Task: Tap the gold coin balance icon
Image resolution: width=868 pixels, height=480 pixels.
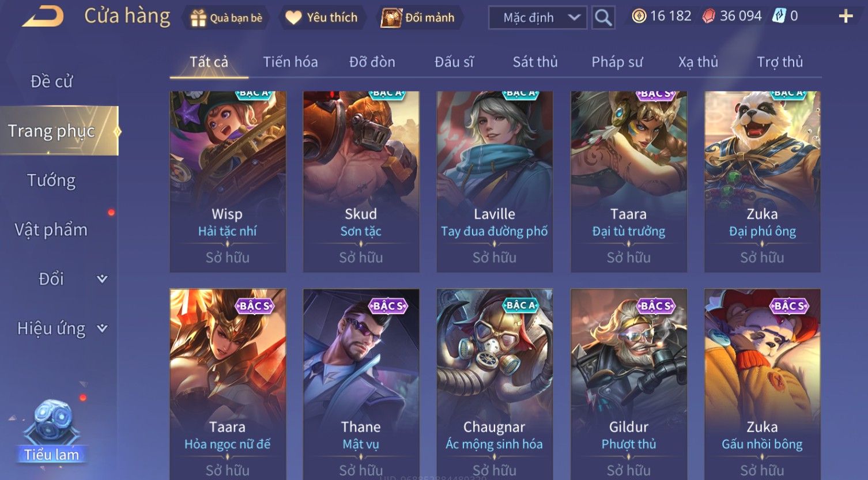Action: [x=639, y=16]
